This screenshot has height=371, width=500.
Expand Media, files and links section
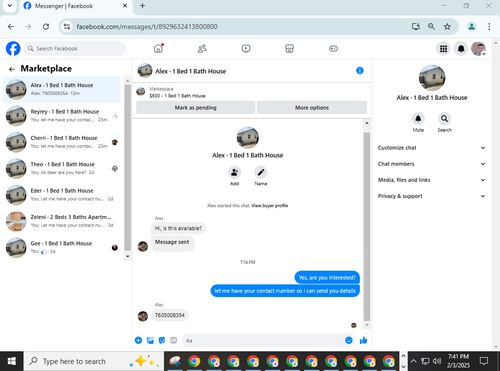(x=431, y=180)
